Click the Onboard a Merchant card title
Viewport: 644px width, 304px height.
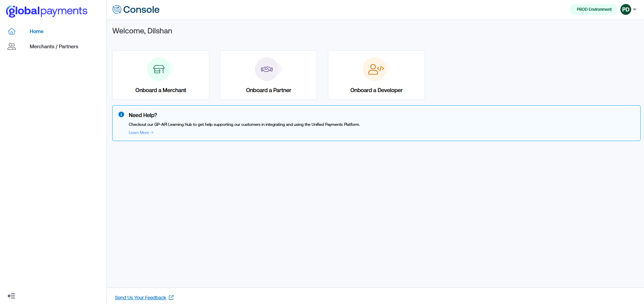coord(161,90)
